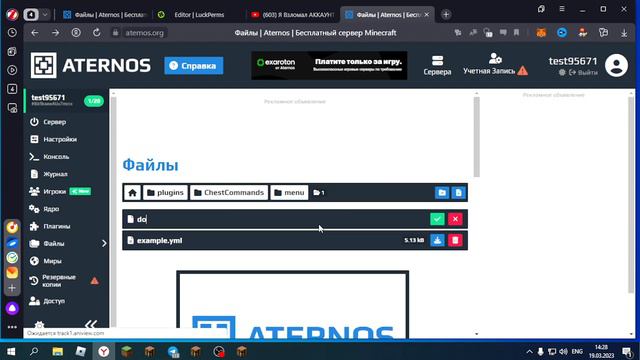The image size is (640, 360).
Task: Switch to YouTube browser tab
Action: click(x=293, y=15)
